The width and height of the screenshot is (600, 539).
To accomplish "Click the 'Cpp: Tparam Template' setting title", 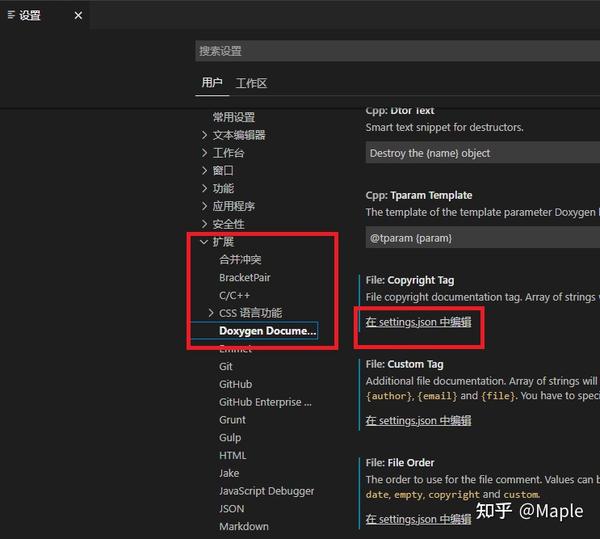I will click(x=419, y=195).
